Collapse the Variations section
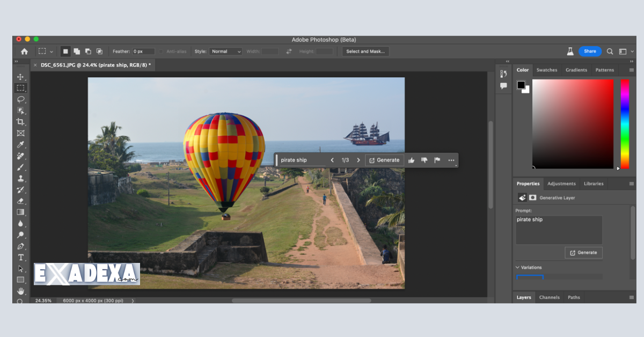644x337 pixels. click(x=517, y=267)
